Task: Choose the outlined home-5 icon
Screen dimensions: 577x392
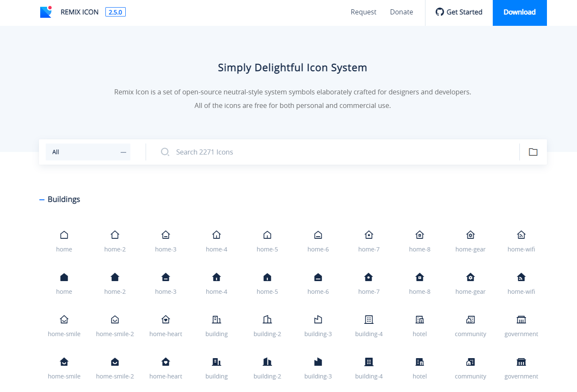Action: [x=267, y=235]
